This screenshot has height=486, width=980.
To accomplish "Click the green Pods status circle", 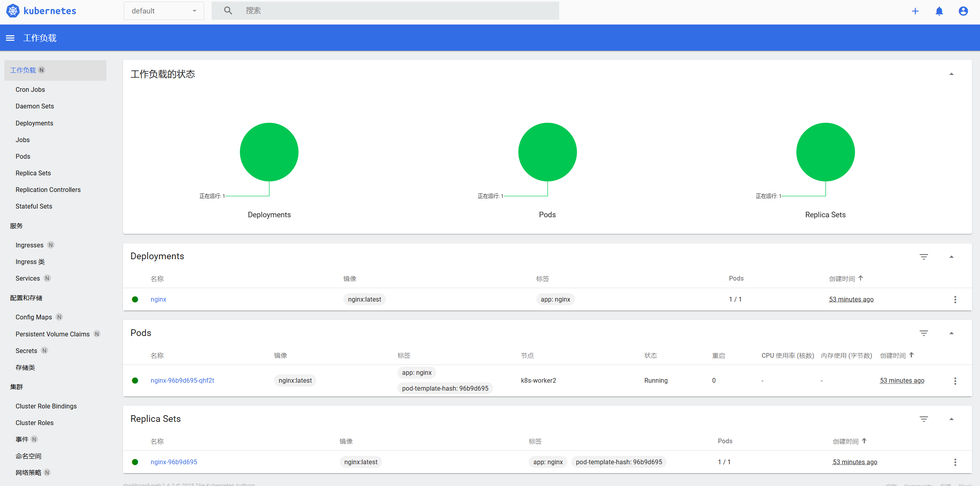I will (x=547, y=152).
